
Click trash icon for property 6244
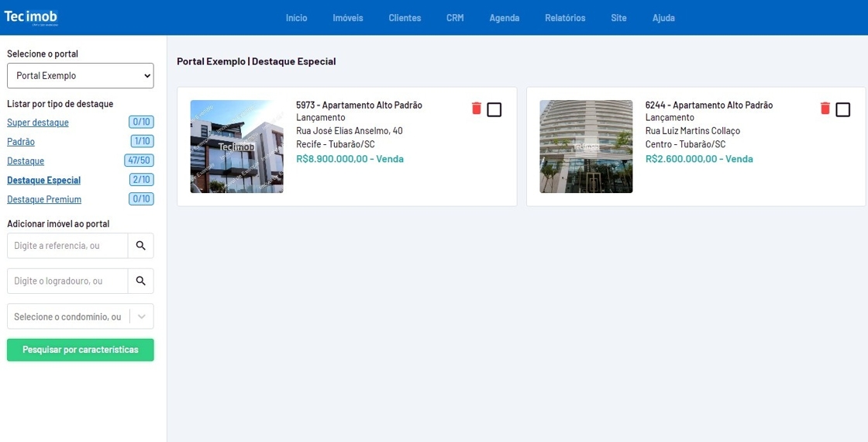coord(825,109)
